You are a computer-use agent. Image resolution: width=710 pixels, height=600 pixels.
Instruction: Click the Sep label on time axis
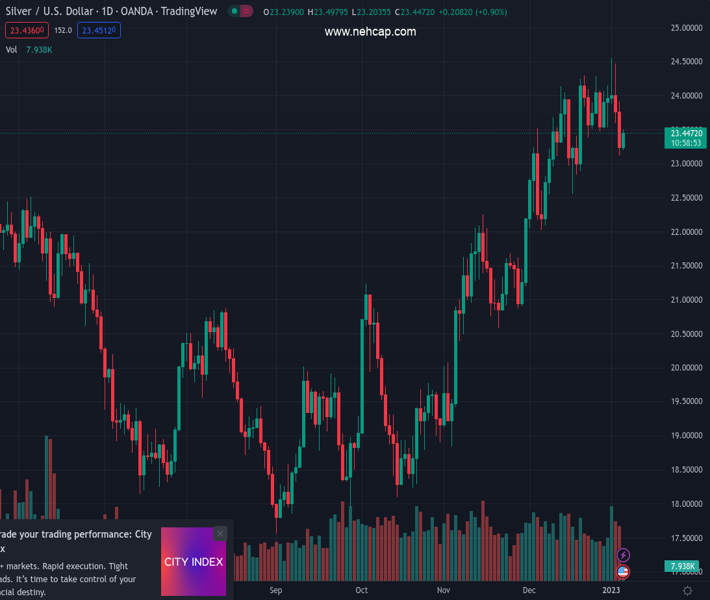pyautogui.click(x=276, y=590)
